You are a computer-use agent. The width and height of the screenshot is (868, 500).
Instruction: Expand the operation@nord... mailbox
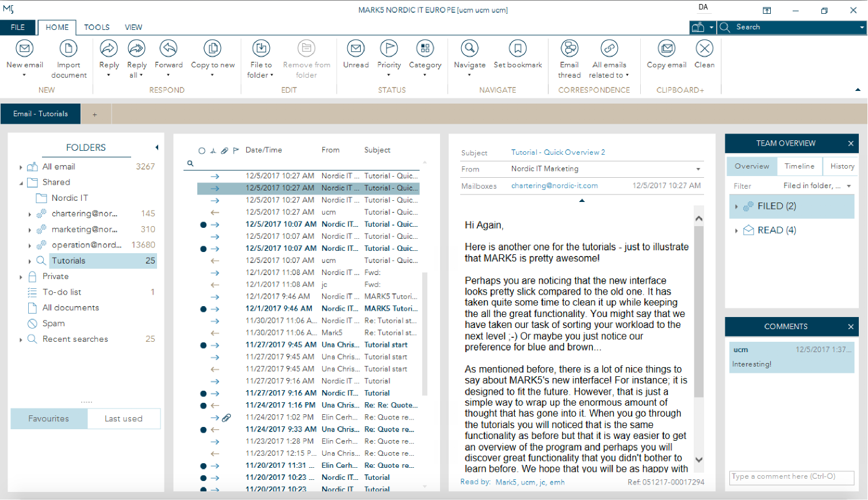click(30, 246)
